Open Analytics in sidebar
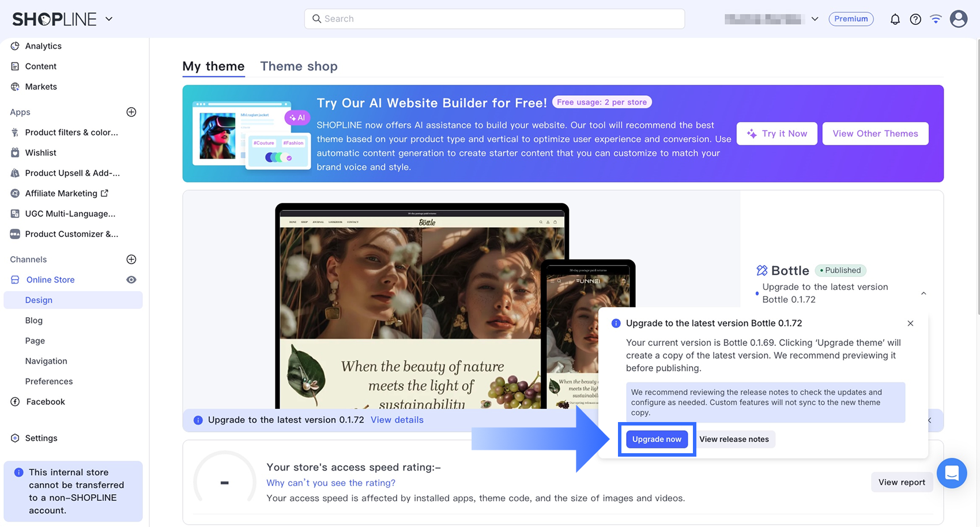Screen dimensions: 980x527 pos(43,46)
